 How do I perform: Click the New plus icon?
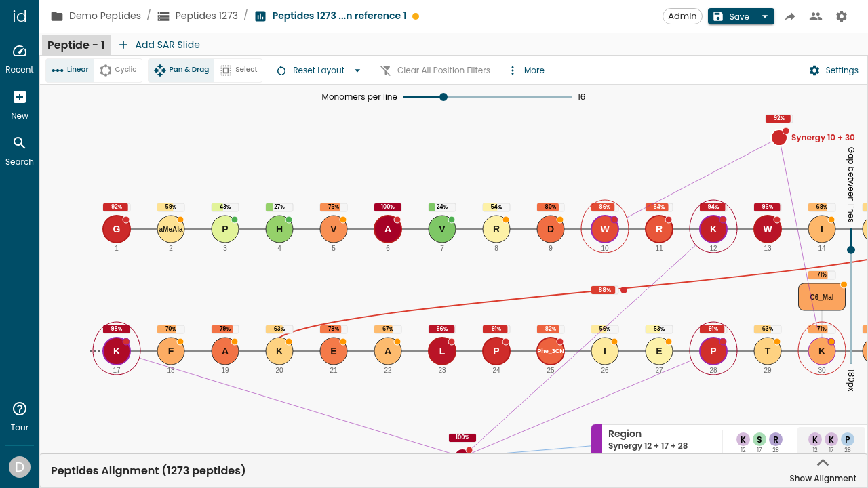pyautogui.click(x=20, y=97)
